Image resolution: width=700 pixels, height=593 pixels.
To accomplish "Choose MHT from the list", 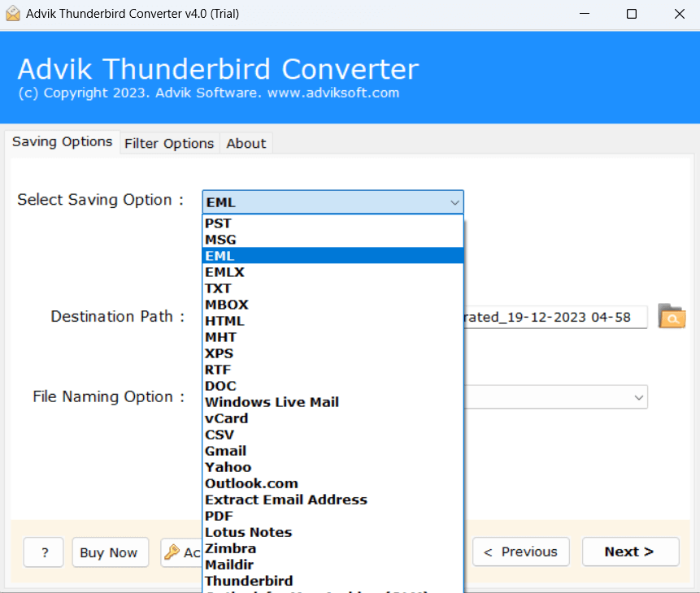I will [x=333, y=337].
